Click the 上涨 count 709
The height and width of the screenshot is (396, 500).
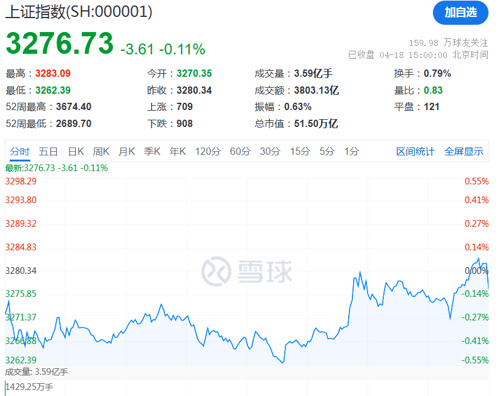coord(185,107)
